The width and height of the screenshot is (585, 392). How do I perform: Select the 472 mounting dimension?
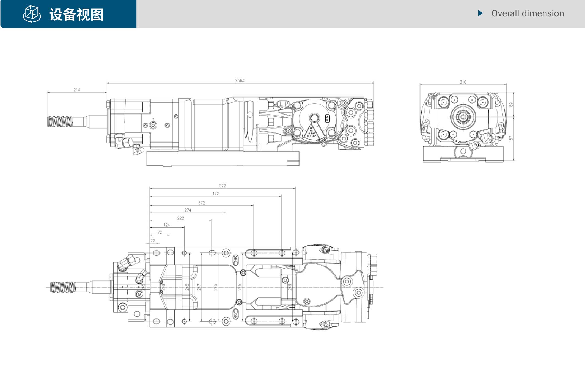[215, 194]
